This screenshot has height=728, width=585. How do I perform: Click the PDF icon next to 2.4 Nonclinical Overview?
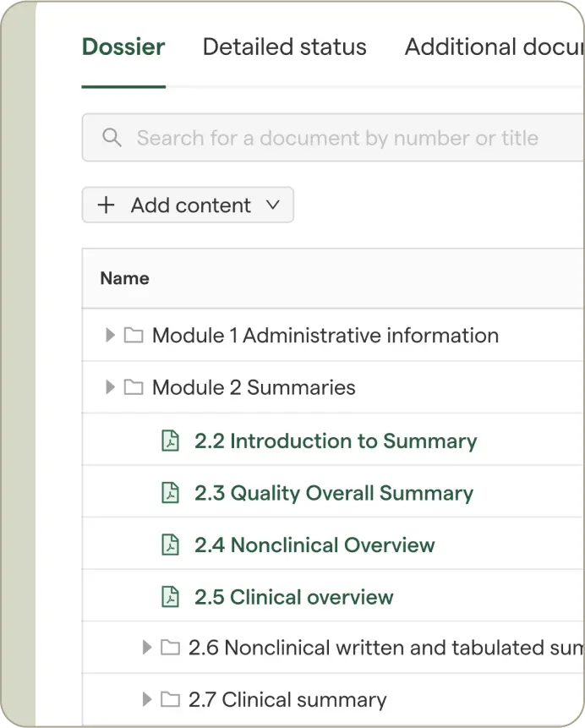171,545
